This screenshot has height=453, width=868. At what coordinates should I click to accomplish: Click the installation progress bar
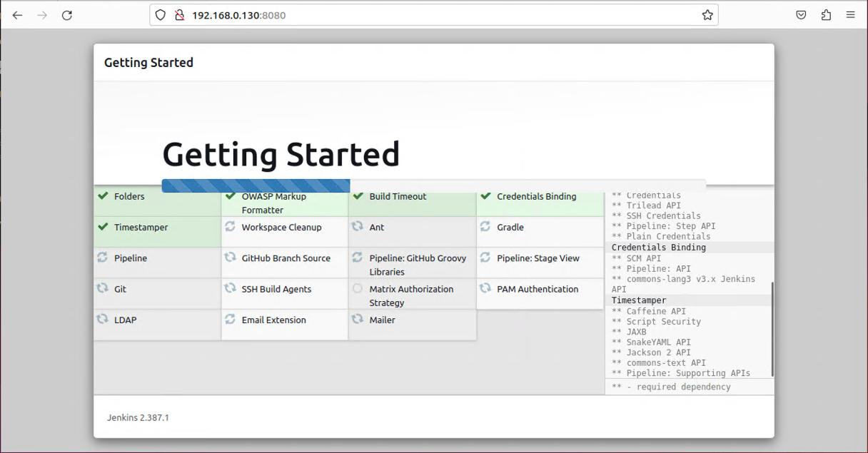(x=433, y=185)
